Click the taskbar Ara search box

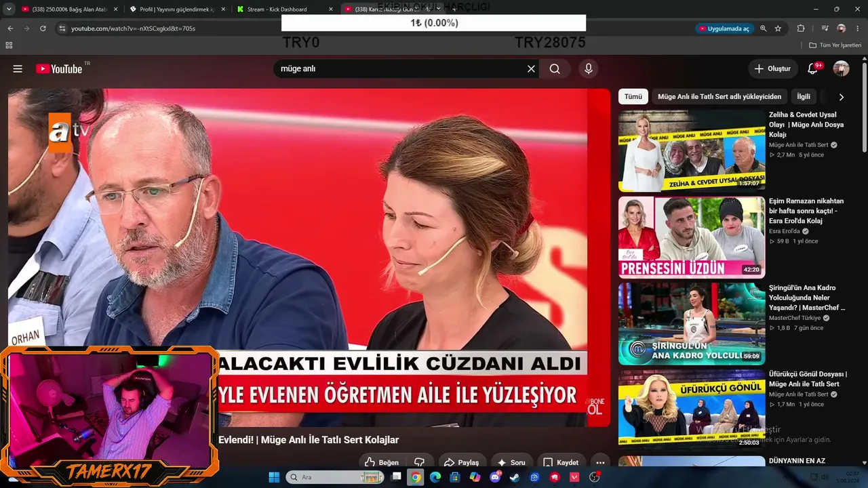[x=335, y=477]
